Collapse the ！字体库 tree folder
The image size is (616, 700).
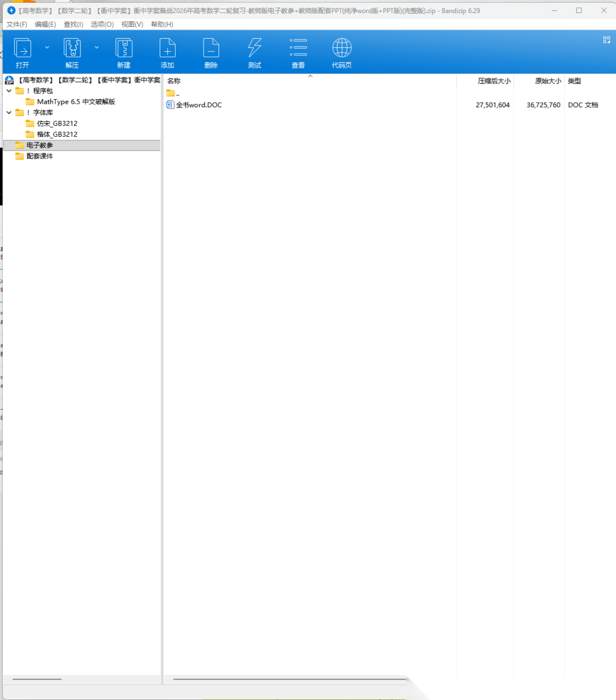(x=9, y=113)
